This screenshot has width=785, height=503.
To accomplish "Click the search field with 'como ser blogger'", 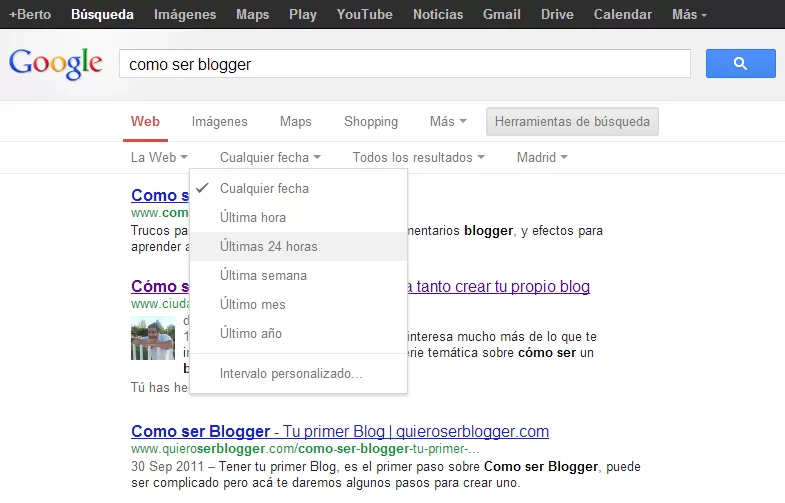I will 405,64.
